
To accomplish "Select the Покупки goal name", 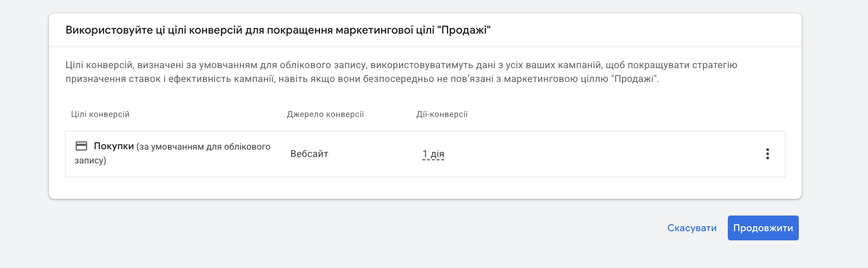I will pyautogui.click(x=113, y=146).
